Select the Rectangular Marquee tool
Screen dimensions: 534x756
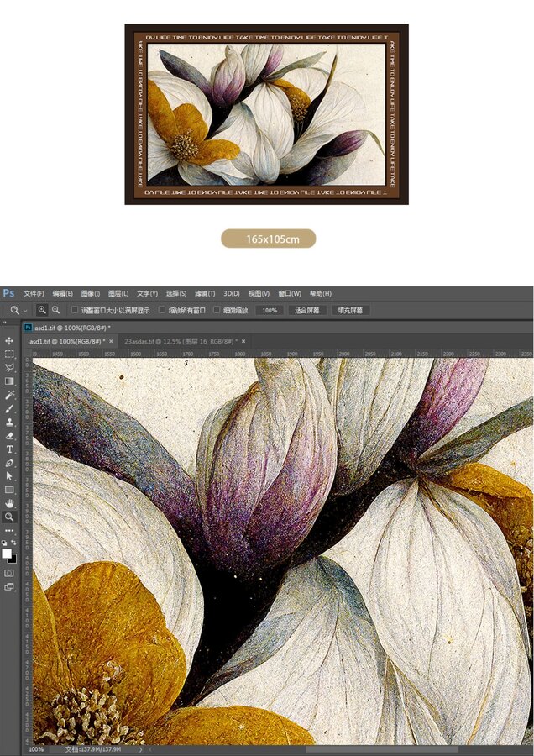tap(9, 354)
